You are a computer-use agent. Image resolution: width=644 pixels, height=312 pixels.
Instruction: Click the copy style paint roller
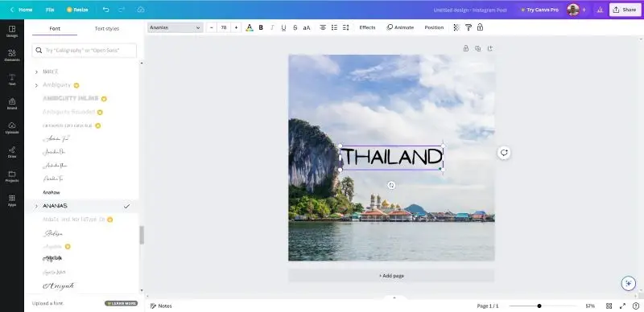pyautogui.click(x=469, y=27)
